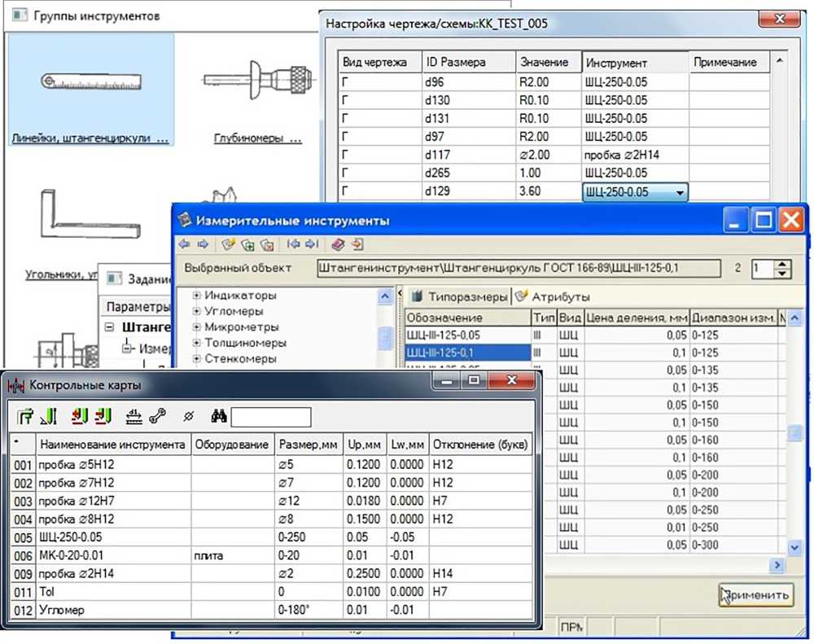This screenshot has height=644, width=814.
Task: Click the binoculars search icon in Контрольные карты
Action: point(218,417)
